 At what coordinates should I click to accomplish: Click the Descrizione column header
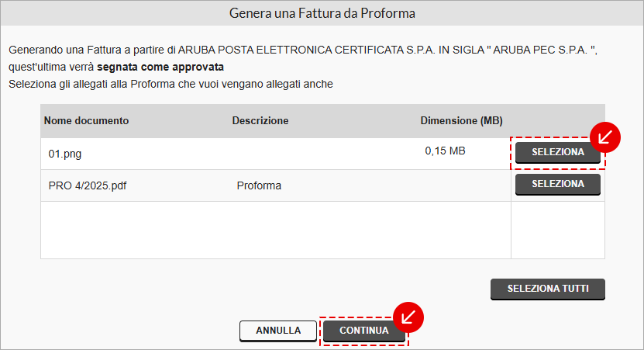(260, 120)
